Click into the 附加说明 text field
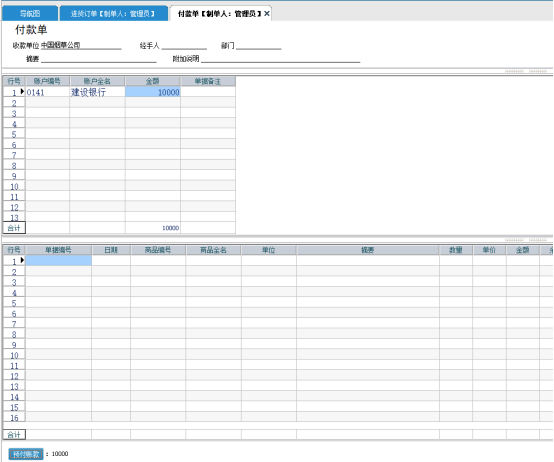The width and height of the screenshot is (554, 462). tap(281, 59)
